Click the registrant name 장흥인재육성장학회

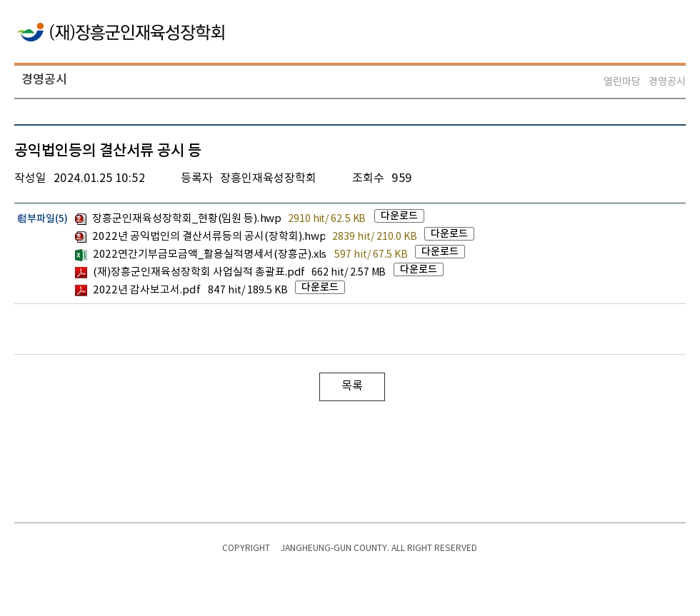268,178
